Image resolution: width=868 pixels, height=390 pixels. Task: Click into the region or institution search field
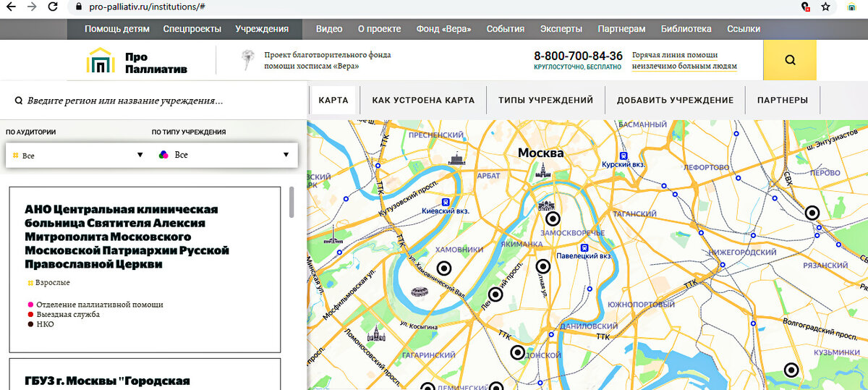tap(153, 101)
